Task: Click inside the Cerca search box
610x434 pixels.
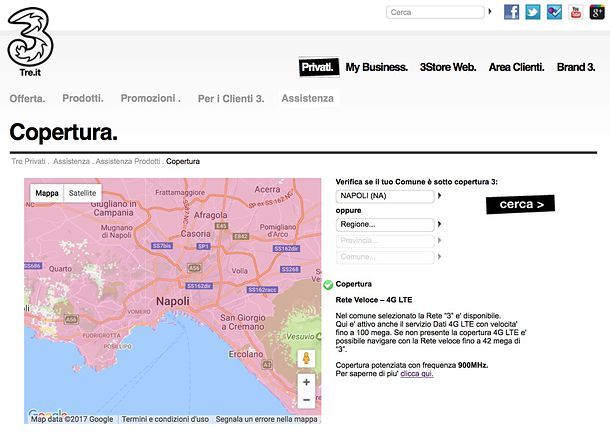Action: (435, 12)
